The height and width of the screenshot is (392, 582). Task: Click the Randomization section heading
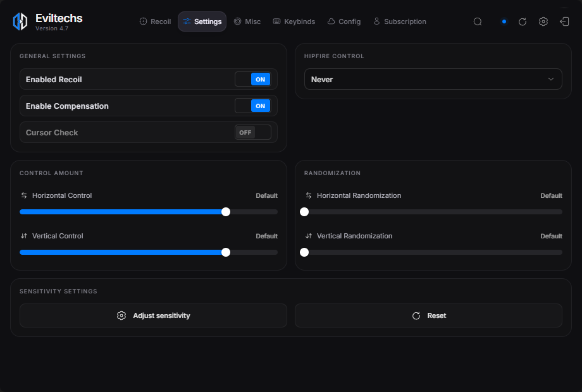tap(332, 173)
